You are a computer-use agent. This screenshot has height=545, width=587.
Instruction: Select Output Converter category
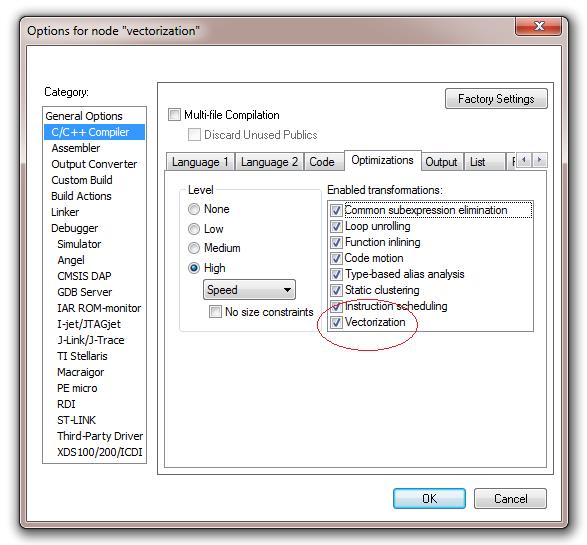(94, 164)
